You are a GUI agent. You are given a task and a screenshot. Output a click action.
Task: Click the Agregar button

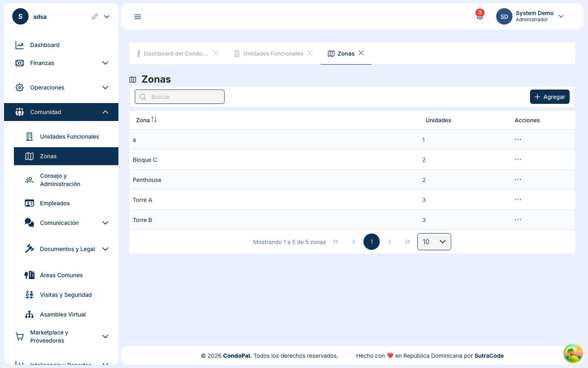550,96
